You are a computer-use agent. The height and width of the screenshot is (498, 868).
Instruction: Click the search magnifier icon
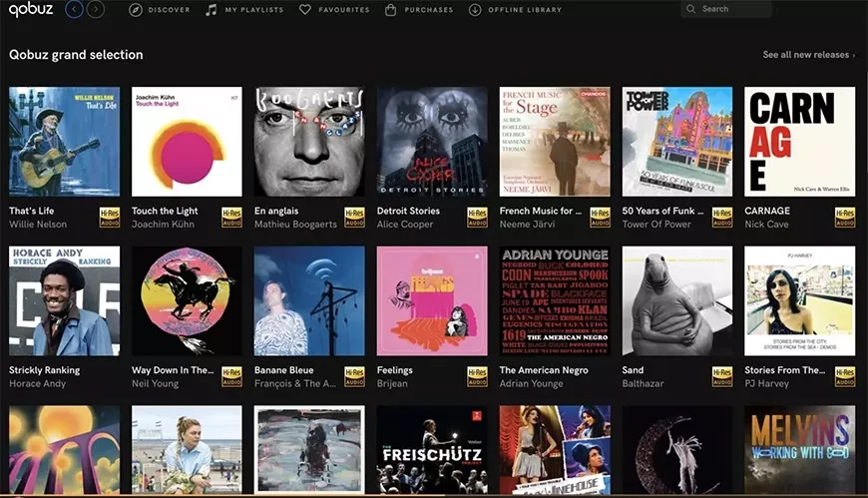(691, 9)
